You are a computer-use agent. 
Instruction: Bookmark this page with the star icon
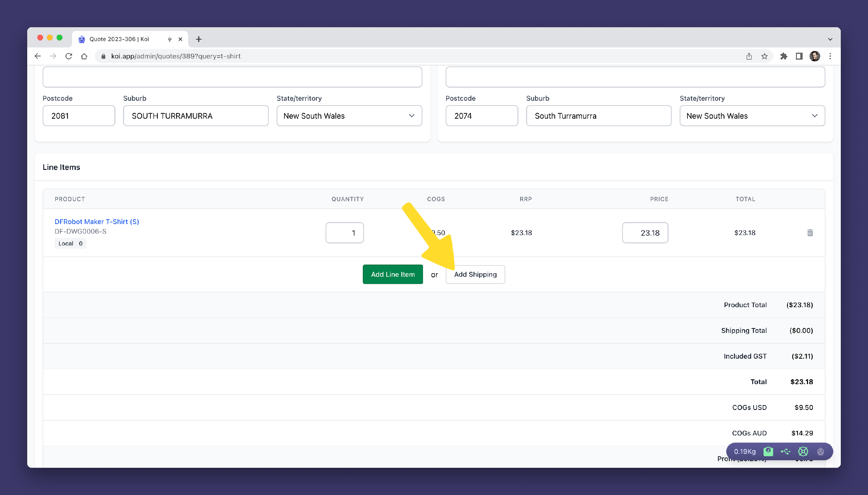(x=764, y=56)
